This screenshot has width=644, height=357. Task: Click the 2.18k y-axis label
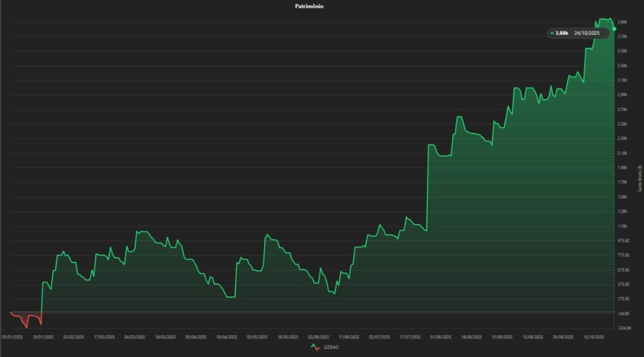[623, 153]
